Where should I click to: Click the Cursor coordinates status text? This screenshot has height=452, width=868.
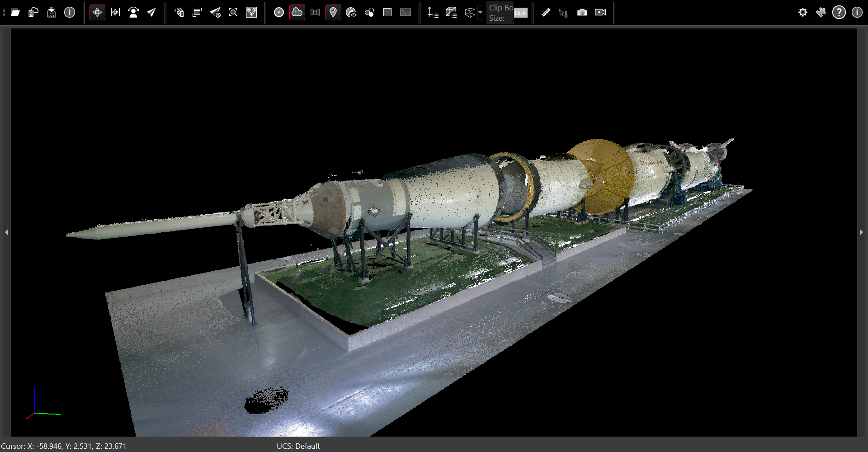click(64, 446)
